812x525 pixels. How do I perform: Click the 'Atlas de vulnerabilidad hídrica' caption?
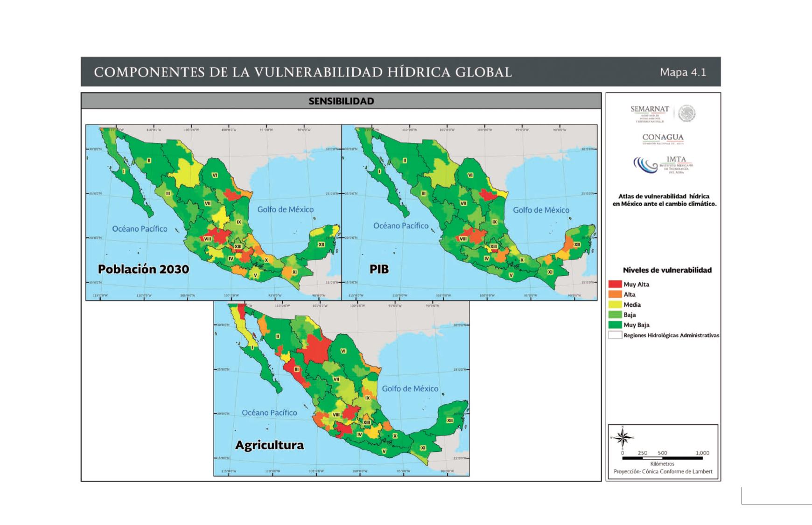click(664, 200)
